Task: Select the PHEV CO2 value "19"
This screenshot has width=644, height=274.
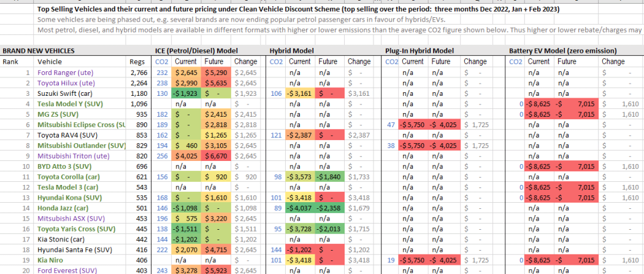Action: click(x=391, y=260)
